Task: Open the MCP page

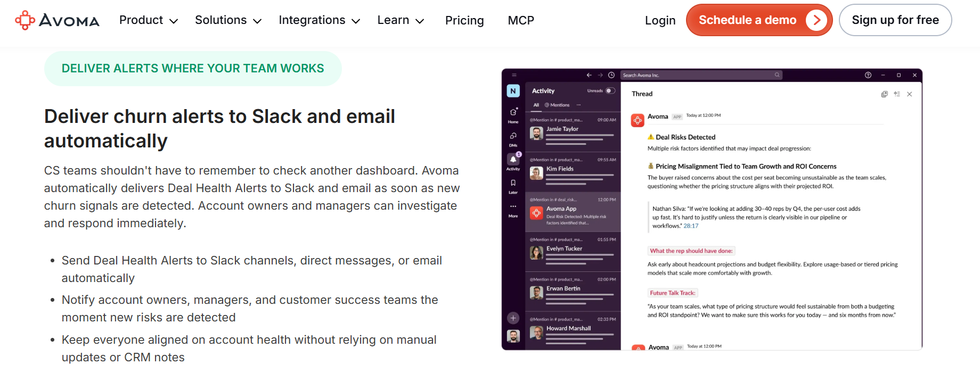Action: tap(521, 20)
